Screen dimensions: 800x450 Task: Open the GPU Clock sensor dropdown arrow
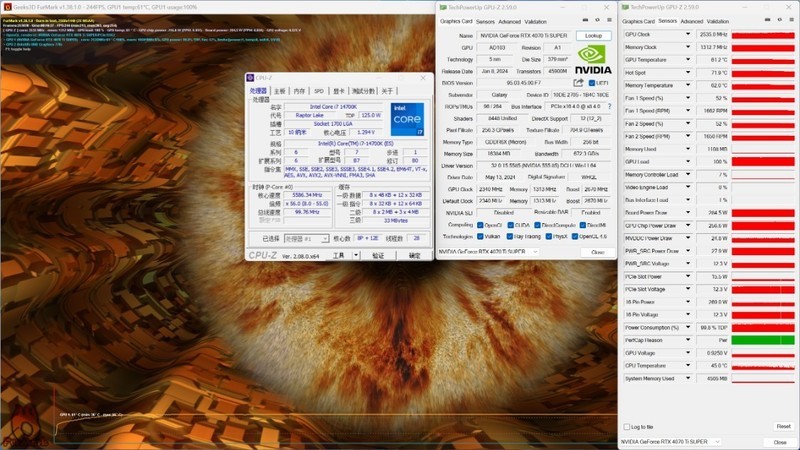click(688, 34)
